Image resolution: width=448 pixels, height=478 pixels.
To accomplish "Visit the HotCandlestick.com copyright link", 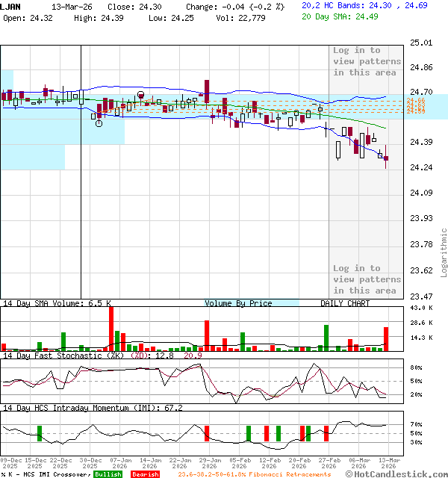I will (396, 474).
